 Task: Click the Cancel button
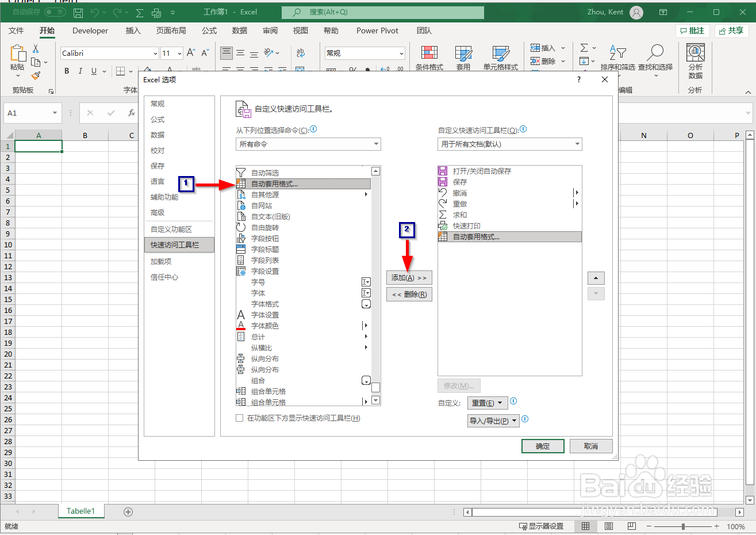click(x=591, y=446)
